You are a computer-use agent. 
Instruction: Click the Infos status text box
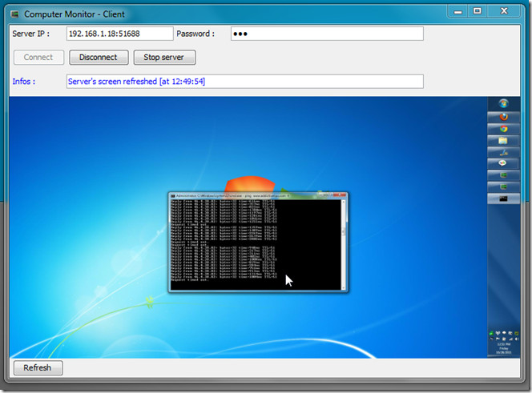(244, 82)
